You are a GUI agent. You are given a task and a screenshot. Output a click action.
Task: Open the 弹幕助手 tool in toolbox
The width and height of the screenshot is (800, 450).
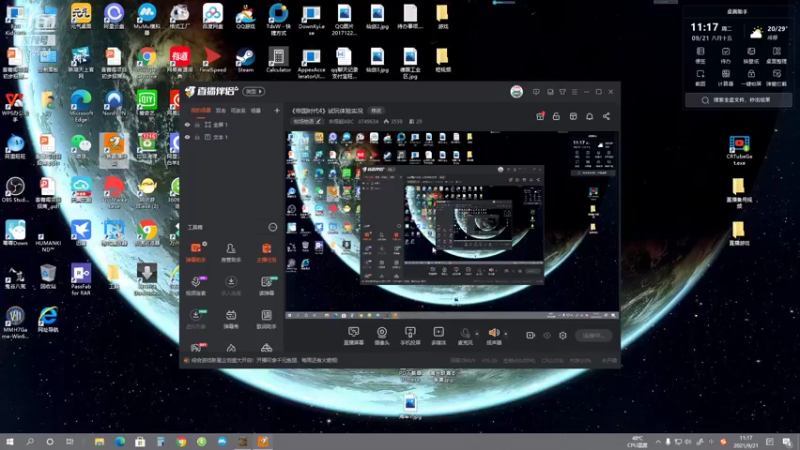pos(196,252)
